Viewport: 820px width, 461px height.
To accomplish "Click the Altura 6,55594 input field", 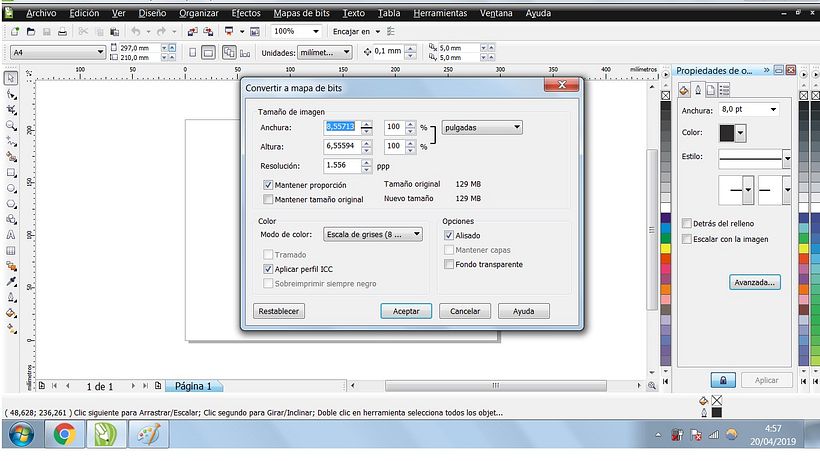I will (342, 146).
